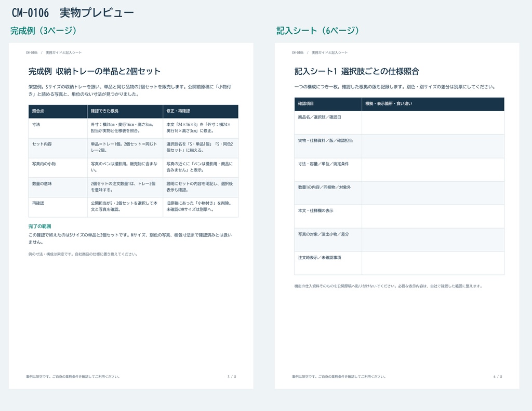532x411 pixels.
Task: Click instruction starting "一つの構成につき一枚"
Action: 395,87
